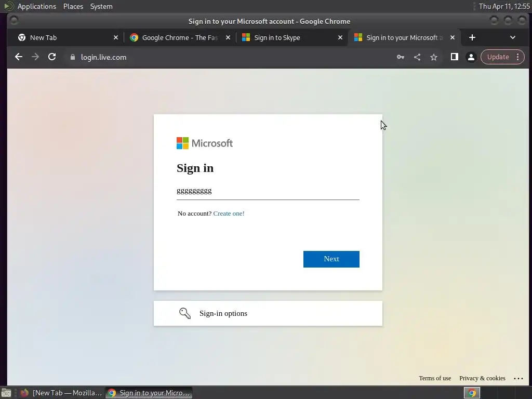Click the Next button

coord(331,259)
